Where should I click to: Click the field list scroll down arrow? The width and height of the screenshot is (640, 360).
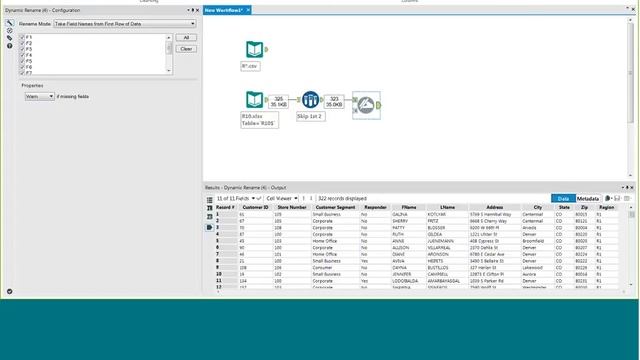click(x=169, y=71)
